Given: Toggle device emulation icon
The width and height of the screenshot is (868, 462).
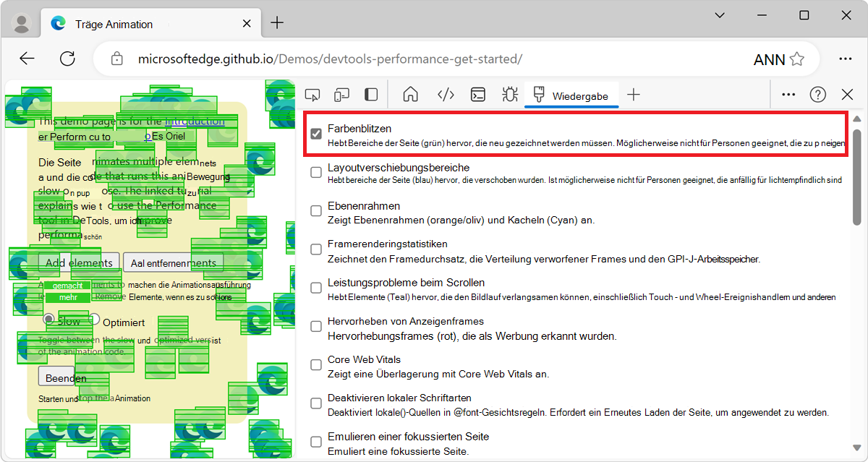Looking at the screenshot, I should pyautogui.click(x=341, y=95).
